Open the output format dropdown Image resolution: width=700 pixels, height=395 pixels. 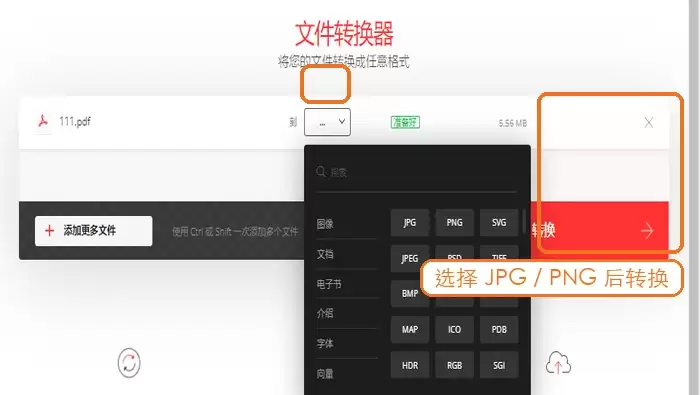[327, 122]
